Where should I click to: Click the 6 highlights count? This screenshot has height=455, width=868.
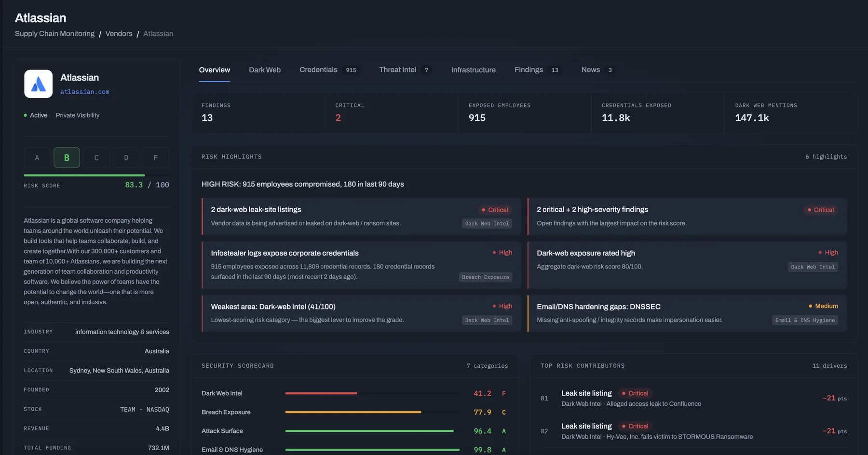coord(826,157)
